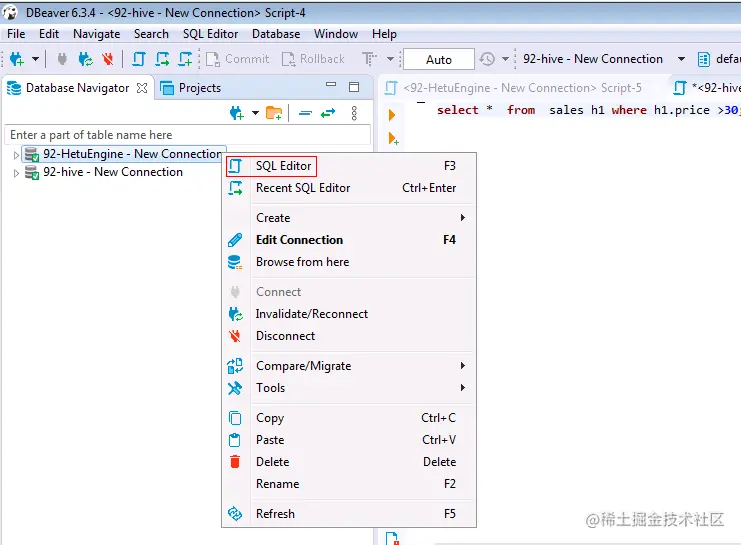Click the red Disconnect toolbar icon
Screen dimensions: 741x545
(x=108, y=59)
